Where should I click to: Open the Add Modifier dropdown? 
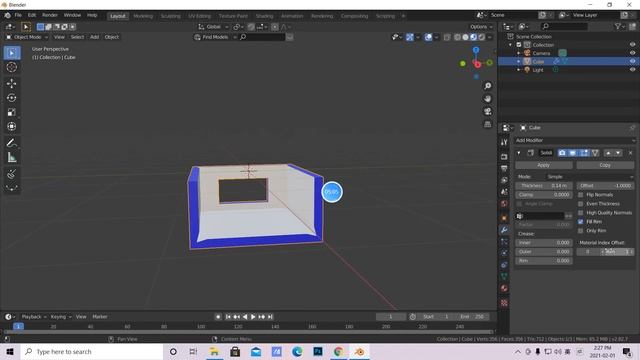[x=575, y=140]
